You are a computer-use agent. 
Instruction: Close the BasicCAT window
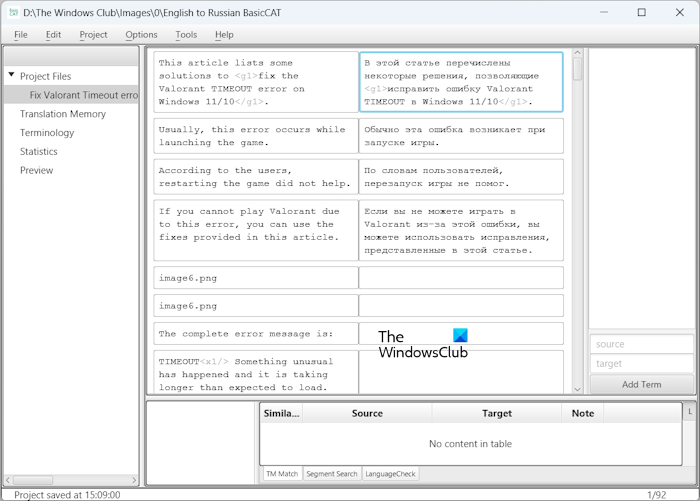679,13
